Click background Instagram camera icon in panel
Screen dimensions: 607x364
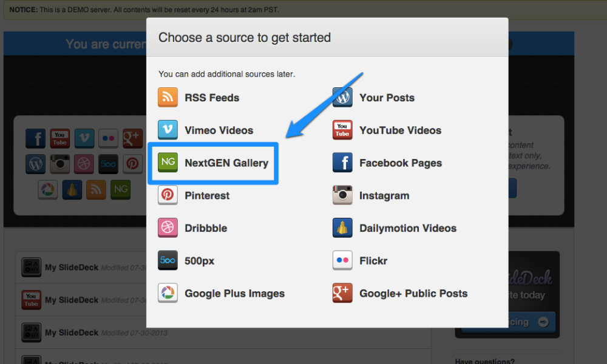pyautogui.click(x=60, y=164)
